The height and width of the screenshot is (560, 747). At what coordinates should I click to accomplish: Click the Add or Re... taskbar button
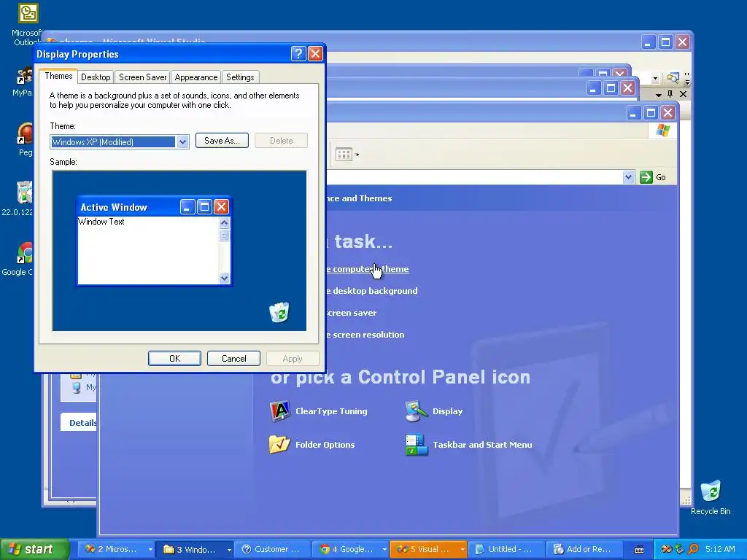point(585,550)
